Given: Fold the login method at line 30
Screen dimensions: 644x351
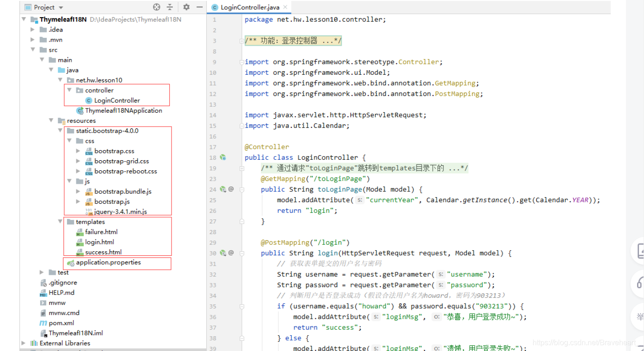Looking at the screenshot, I should click(242, 253).
